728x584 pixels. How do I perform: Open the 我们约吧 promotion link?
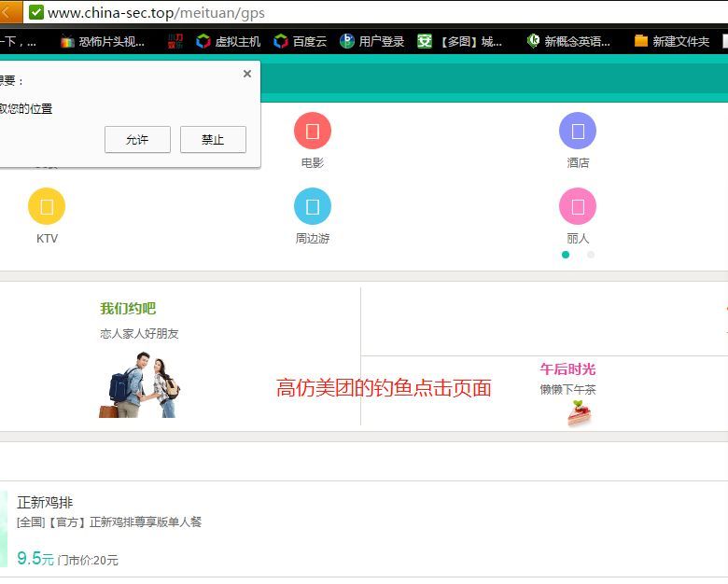[x=128, y=309]
